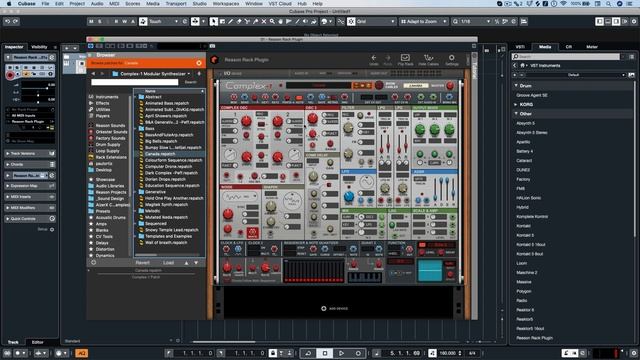The width and height of the screenshot is (640, 360).
Task: Open Touch automation mode dropdown
Action: pyautogui.click(x=163, y=21)
